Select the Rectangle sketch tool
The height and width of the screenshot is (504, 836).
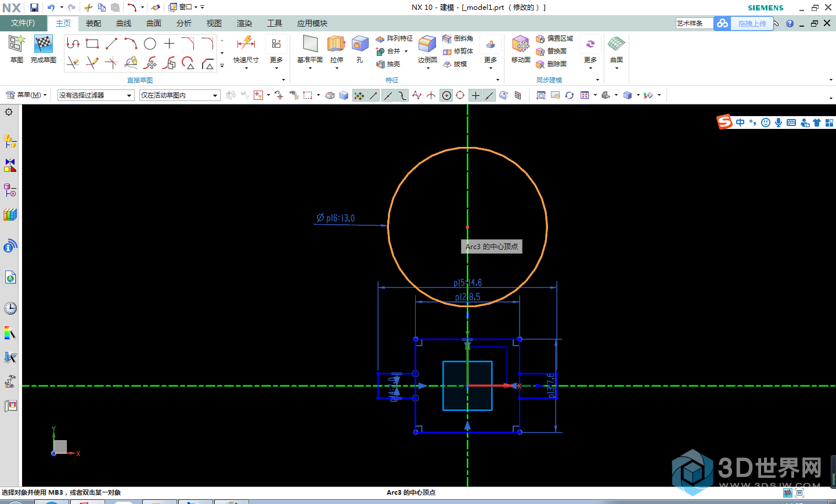[92, 44]
